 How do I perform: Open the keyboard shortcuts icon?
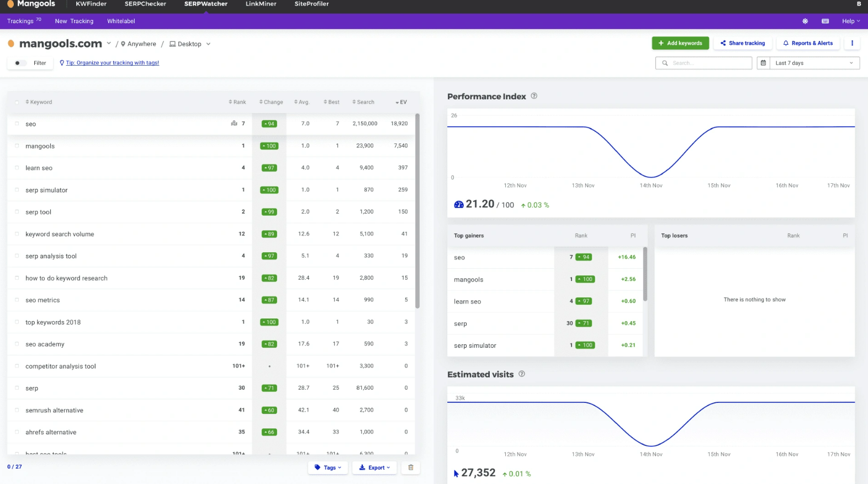tap(825, 21)
